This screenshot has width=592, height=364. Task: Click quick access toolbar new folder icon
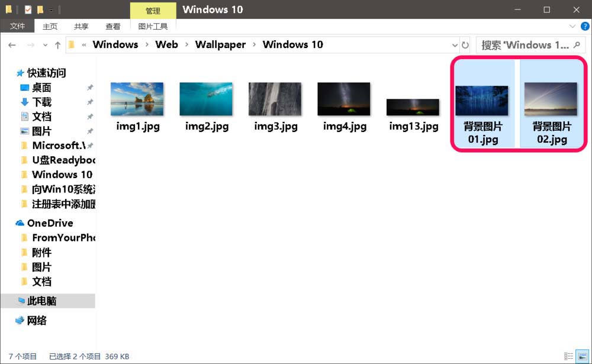[40, 9]
